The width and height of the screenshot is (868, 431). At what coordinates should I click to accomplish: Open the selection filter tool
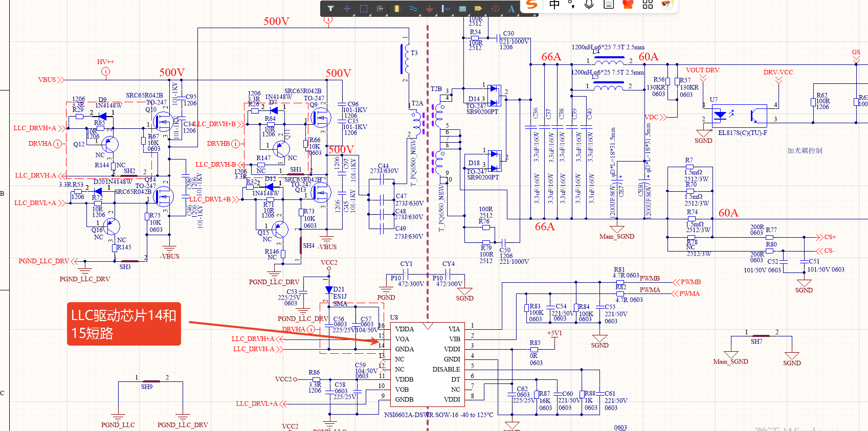click(331, 8)
